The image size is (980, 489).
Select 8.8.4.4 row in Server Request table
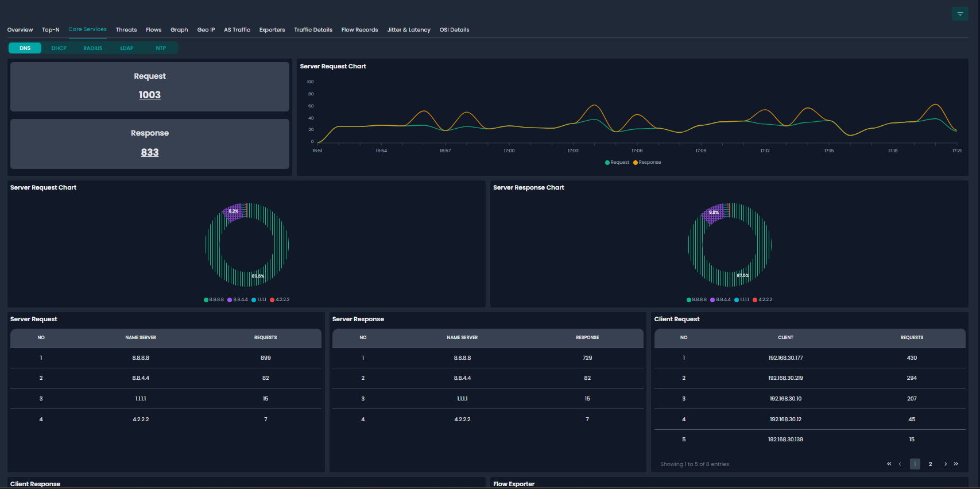[x=165, y=378]
